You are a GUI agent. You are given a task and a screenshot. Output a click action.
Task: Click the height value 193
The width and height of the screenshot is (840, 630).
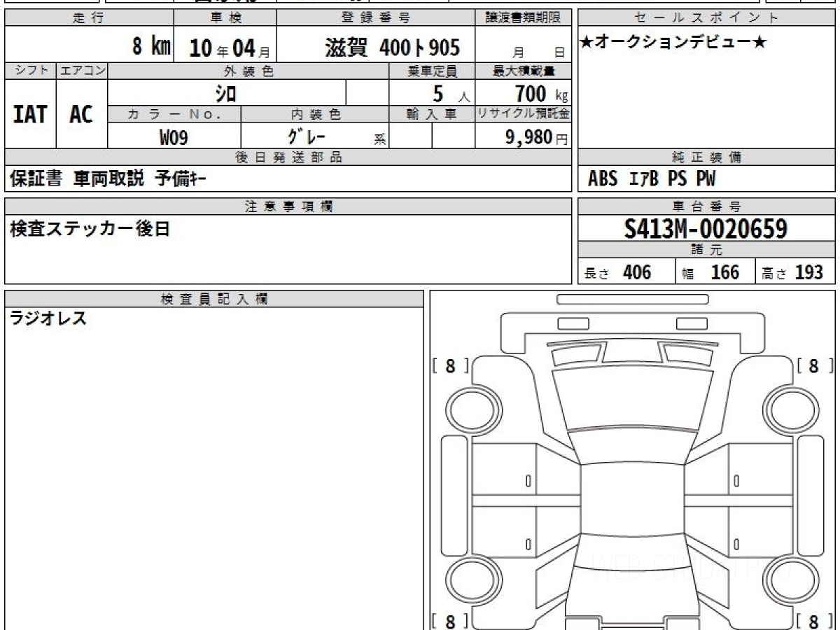[808, 272]
